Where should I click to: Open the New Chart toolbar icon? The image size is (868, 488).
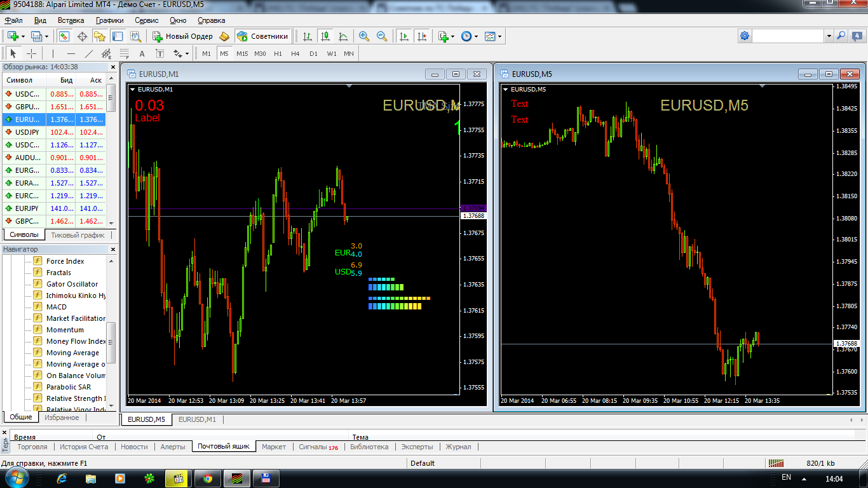13,36
